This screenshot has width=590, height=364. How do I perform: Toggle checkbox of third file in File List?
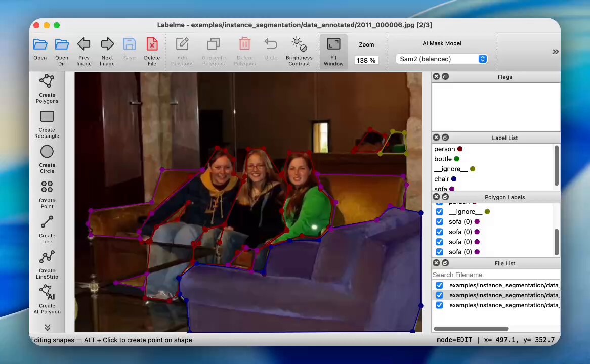click(x=439, y=305)
